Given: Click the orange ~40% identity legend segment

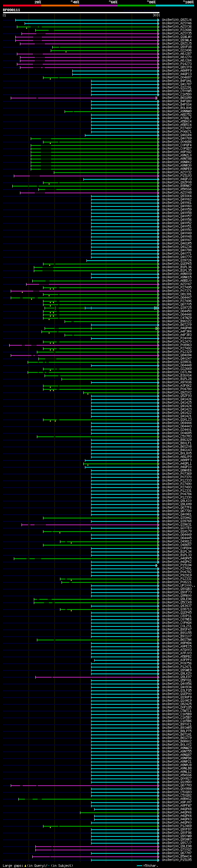Looking at the screenshot, I should click(x=60, y=6).
